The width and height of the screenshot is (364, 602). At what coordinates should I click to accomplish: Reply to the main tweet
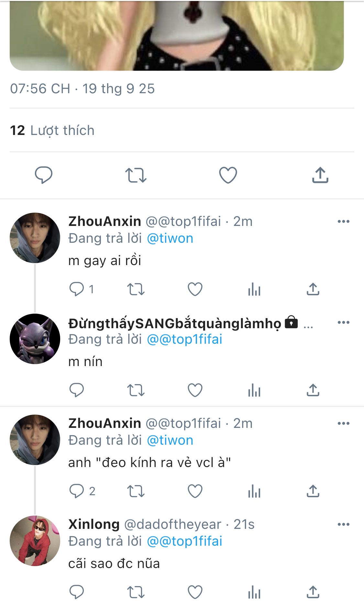pyautogui.click(x=44, y=175)
